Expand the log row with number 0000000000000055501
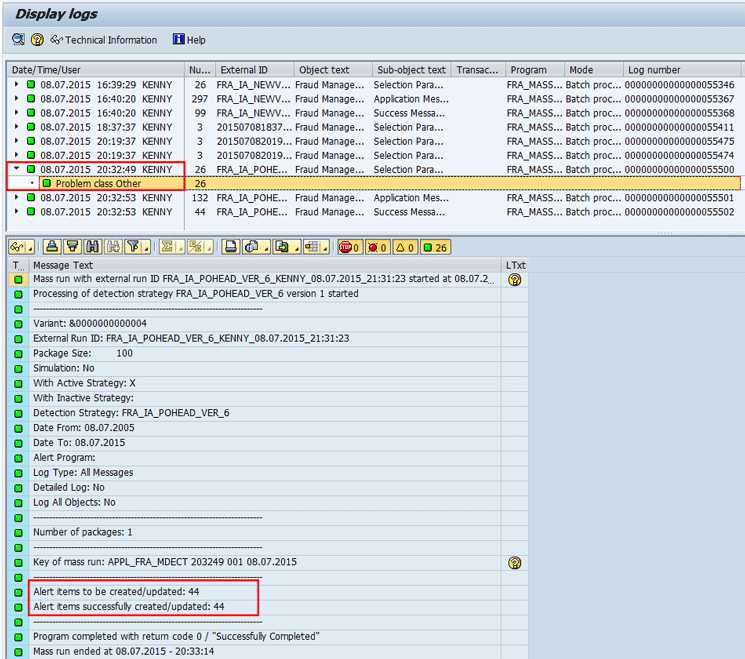Viewport: 745px width, 659px height. [17, 198]
